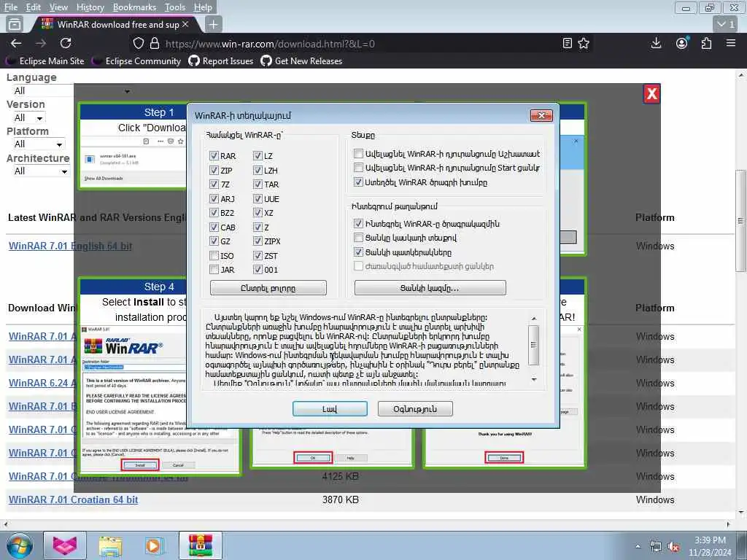Image resolution: width=747 pixels, height=560 pixels.
Task: Open the Eclipse Main Site bookmark
Action: (46, 61)
